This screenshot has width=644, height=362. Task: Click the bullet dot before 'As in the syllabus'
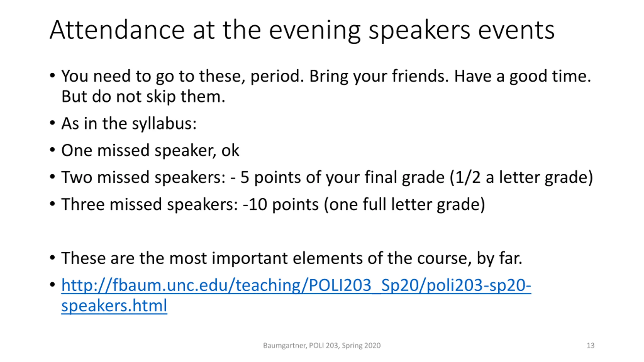(52, 123)
